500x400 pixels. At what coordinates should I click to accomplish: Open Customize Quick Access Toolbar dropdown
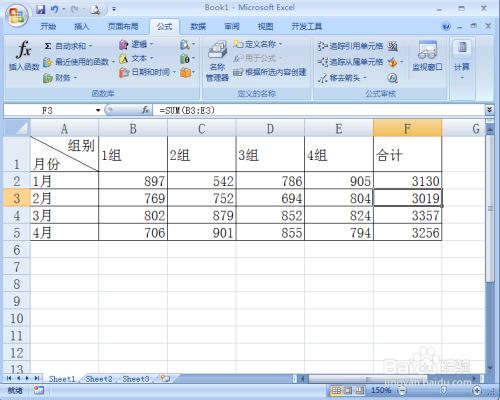(114, 9)
